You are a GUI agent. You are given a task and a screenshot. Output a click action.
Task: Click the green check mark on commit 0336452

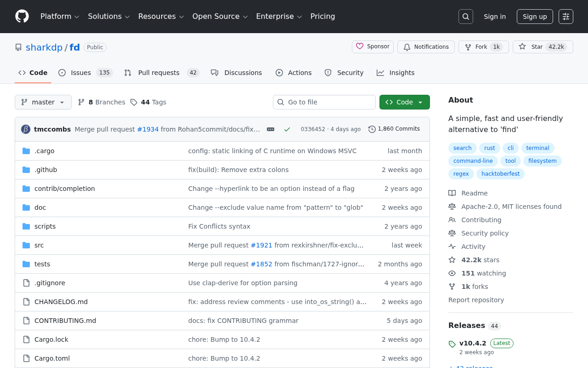[x=287, y=129]
